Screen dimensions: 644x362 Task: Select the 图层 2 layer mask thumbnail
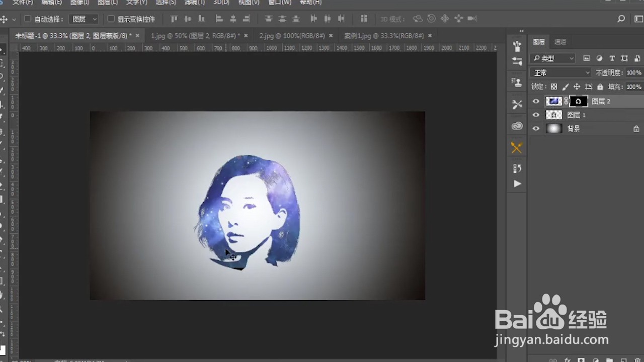[x=579, y=101]
